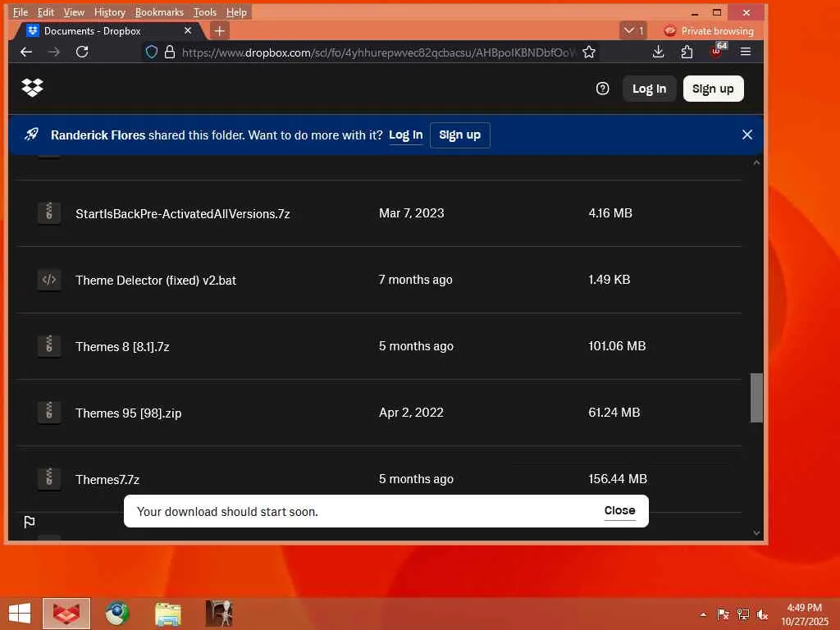Click the header Sign up button
Screen dimensions: 840x630
713,89
